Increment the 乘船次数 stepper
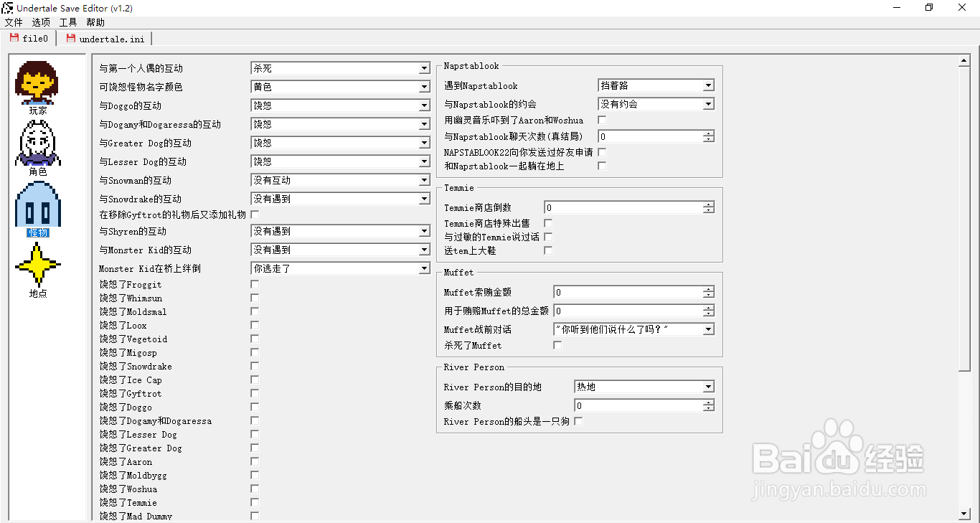 (707, 402)
